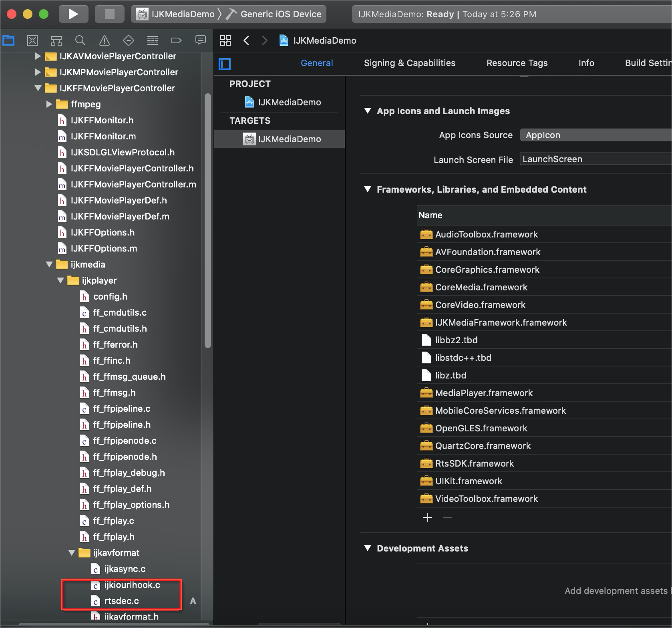Expand the ffmpeg folder
672x628 pixels.
click(x=49, y=104)
